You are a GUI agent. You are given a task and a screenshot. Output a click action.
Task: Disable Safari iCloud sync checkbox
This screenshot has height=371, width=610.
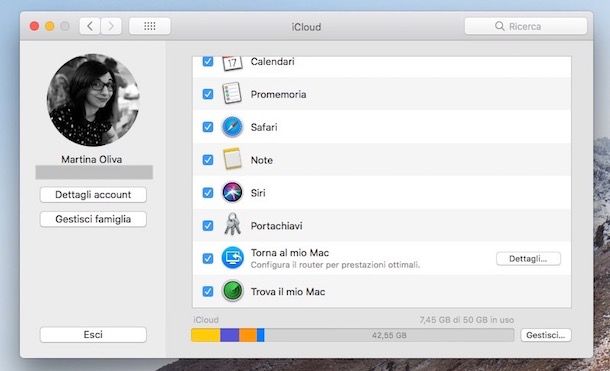208,127
